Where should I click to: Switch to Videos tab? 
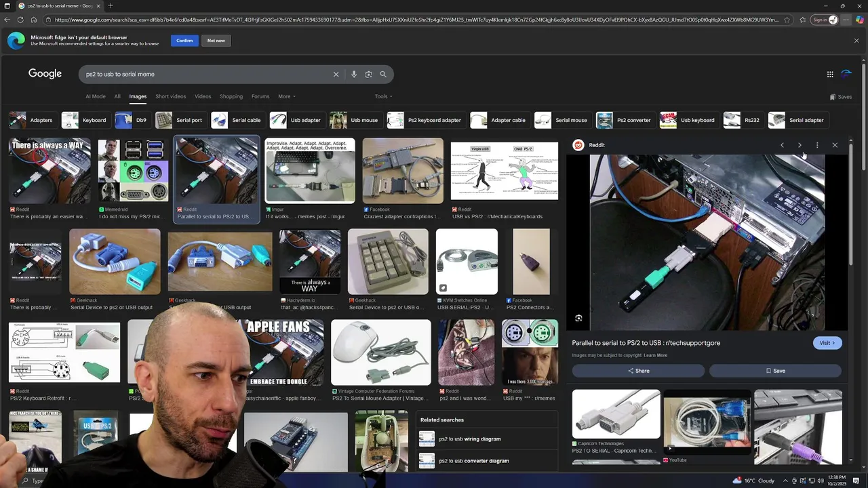tap(203, 96)
